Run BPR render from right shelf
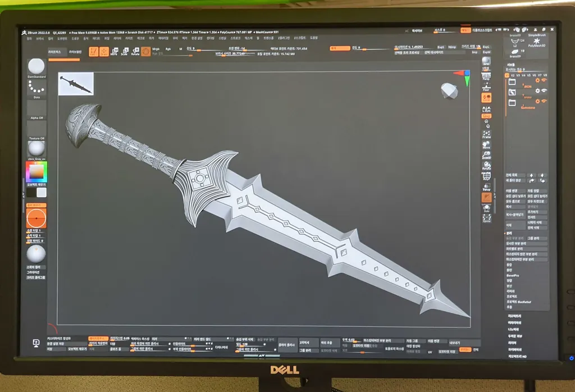Screen dimensions: 575x392 pos(486,62)
